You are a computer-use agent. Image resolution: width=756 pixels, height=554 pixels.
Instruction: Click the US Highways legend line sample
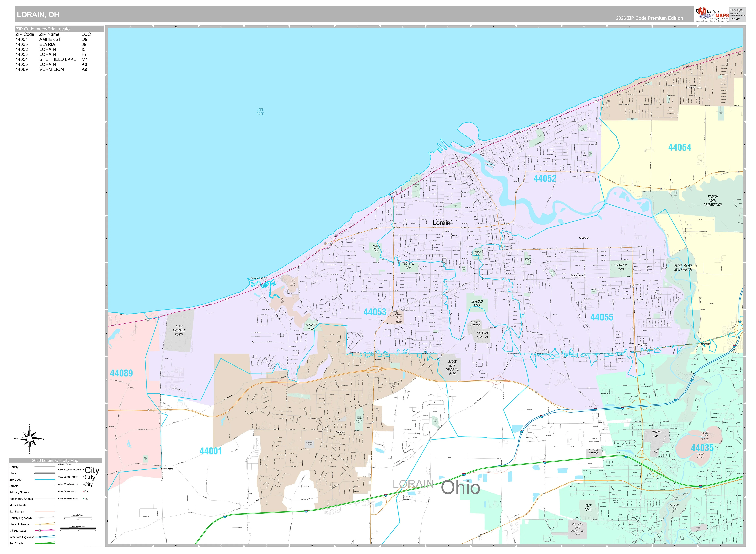tap(45, 531)
